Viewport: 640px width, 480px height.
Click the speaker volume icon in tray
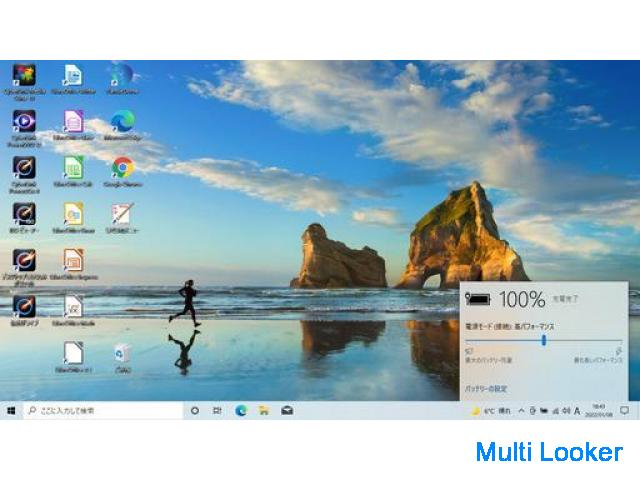[567, 411]
